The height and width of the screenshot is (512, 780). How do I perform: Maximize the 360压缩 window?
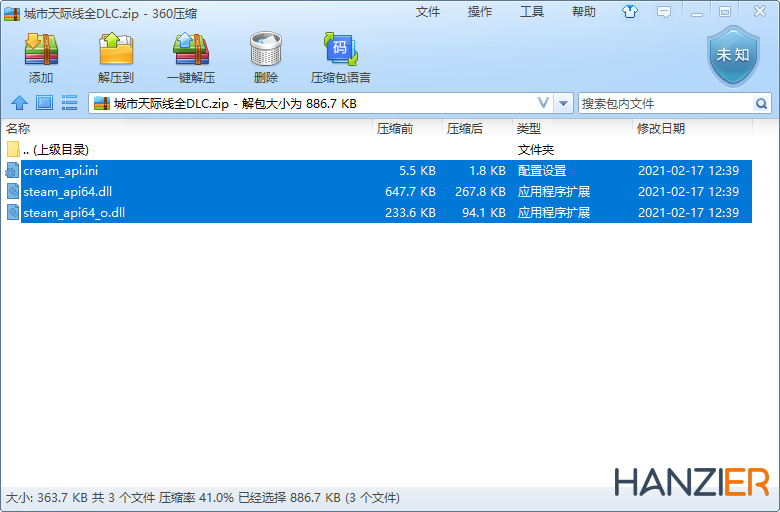click(725, 12)
